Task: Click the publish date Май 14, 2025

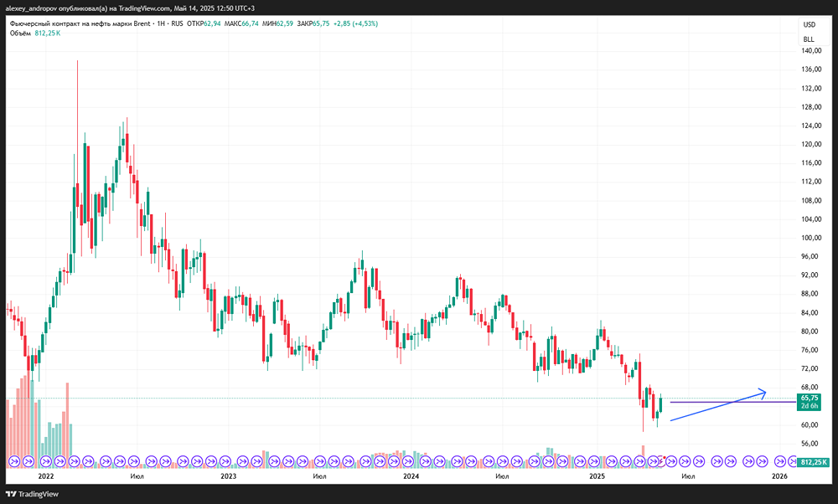Action: tap(194, 8)
